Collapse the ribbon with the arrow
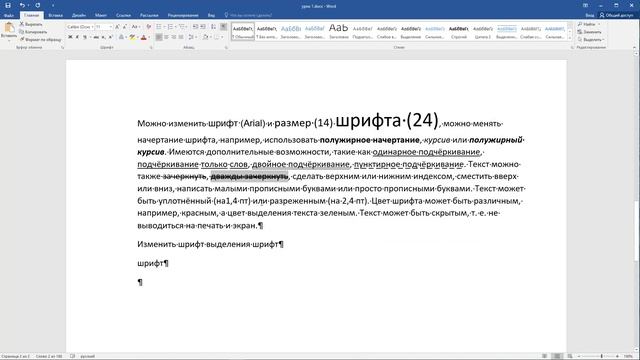 (x=634, y=47)
